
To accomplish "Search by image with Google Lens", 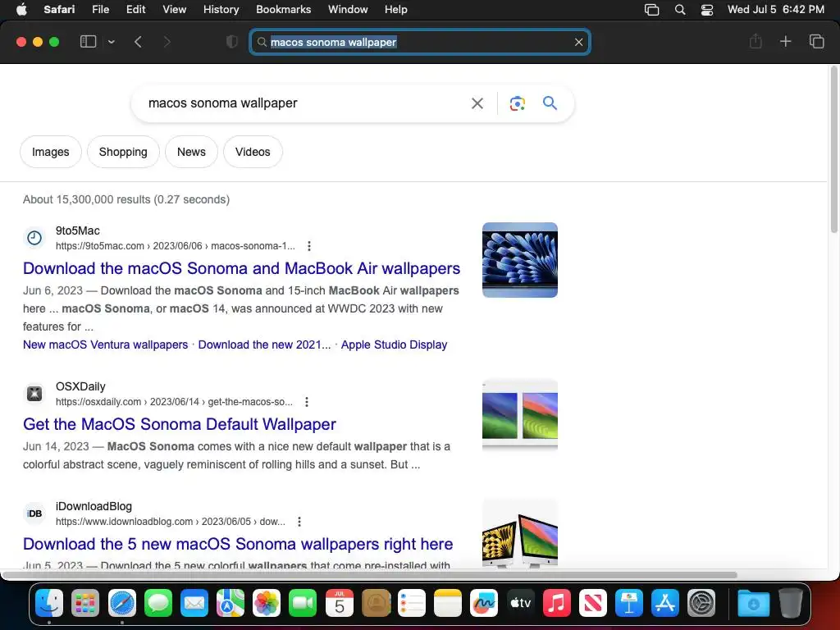I will pyautogui.click(x=518, y=103).
